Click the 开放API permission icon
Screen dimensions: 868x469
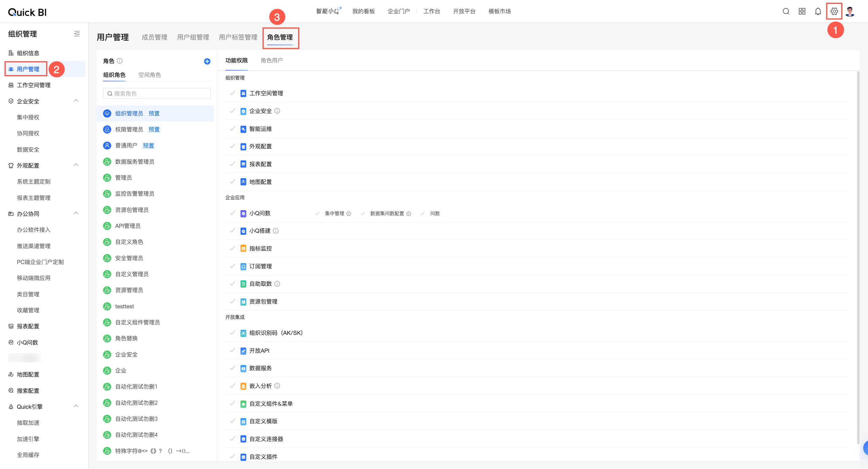tap(243, 351)
